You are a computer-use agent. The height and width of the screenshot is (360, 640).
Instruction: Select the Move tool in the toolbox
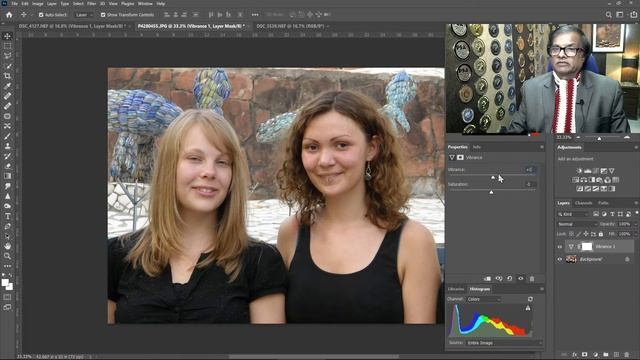click(x=7, y=36)
